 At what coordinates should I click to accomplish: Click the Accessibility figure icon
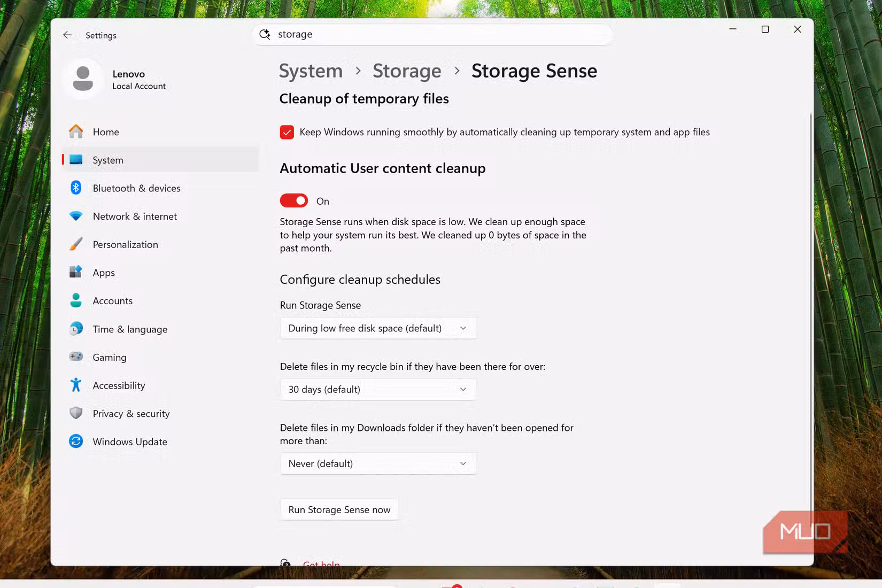(x=76, y=385)
